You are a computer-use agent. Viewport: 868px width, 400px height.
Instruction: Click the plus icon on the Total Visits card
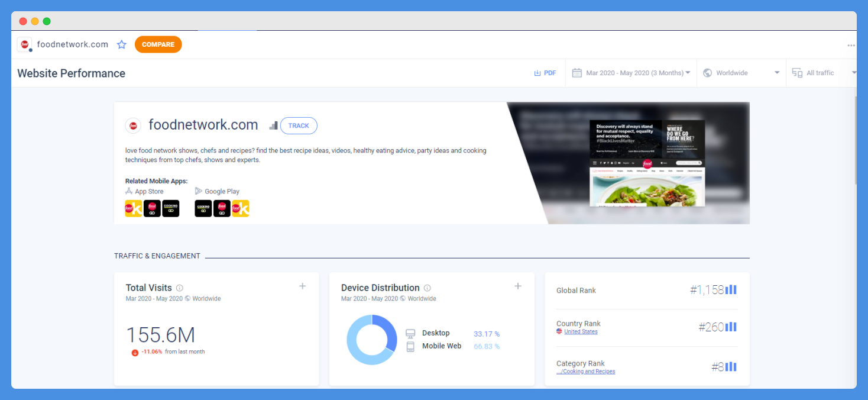coord(302,286)
